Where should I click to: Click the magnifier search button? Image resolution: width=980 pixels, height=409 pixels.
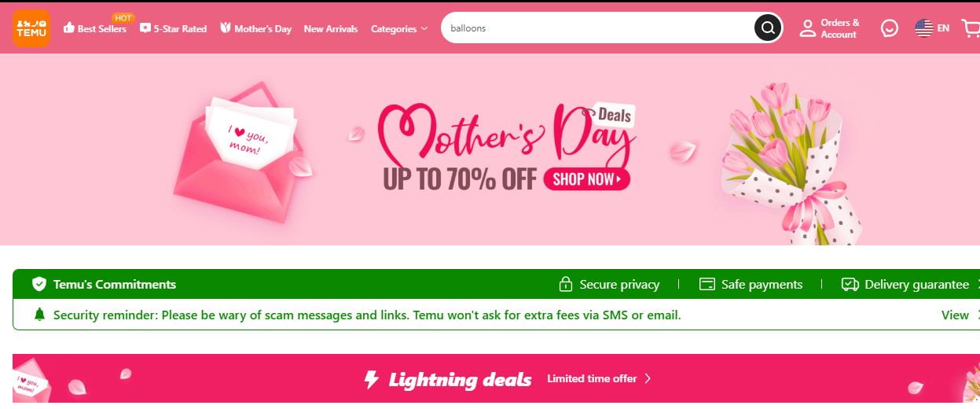click(768, 28)
